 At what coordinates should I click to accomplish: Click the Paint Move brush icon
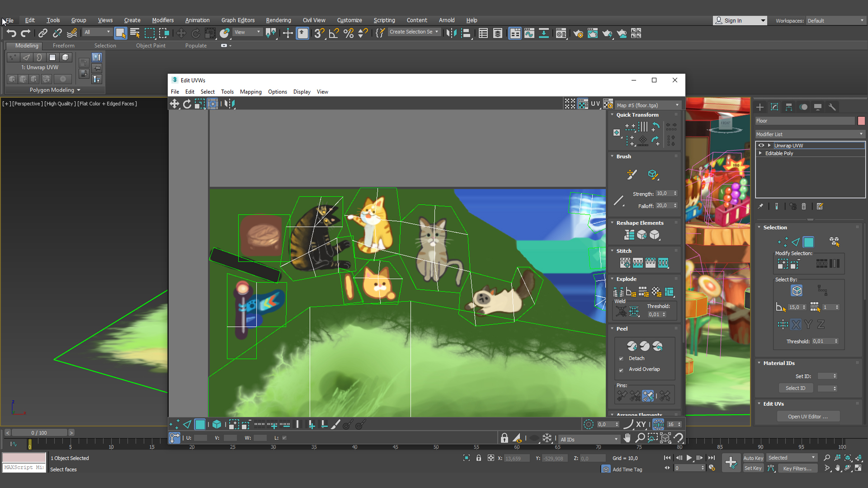click(632, 174)
